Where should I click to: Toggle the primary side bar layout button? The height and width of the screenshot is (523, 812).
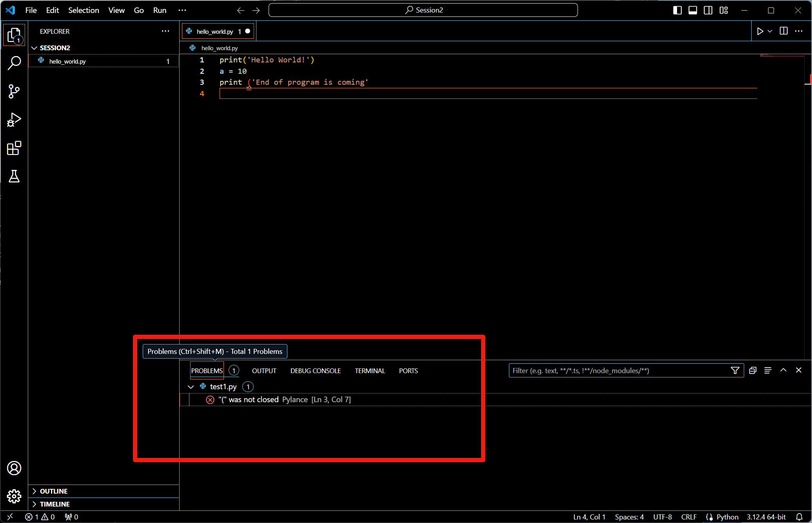point(677,10)
